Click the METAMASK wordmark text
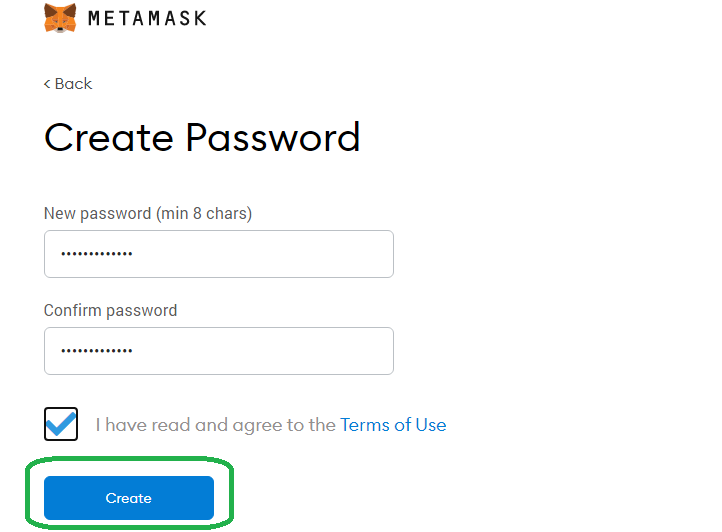 tap(147, 18)
